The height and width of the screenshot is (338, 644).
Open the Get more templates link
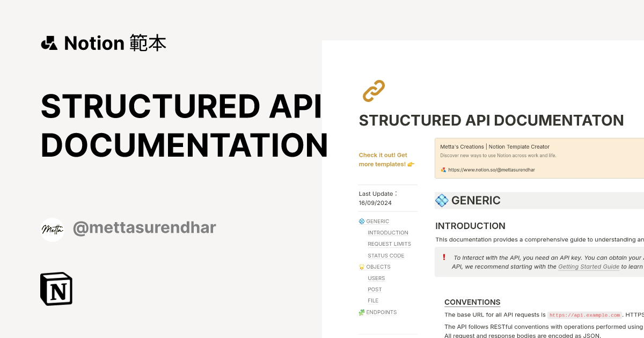pyautogui.click(x=386, y=159)
